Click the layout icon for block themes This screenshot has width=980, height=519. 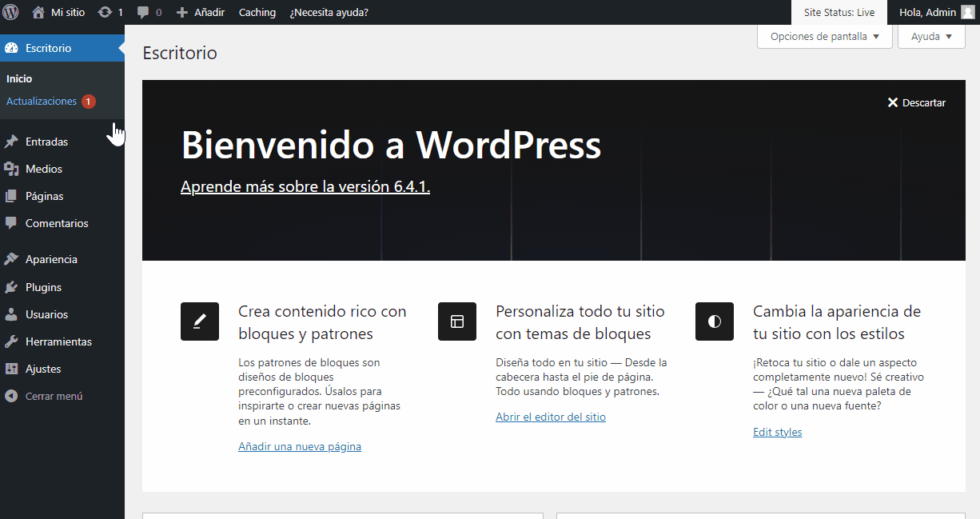point(457,321)
